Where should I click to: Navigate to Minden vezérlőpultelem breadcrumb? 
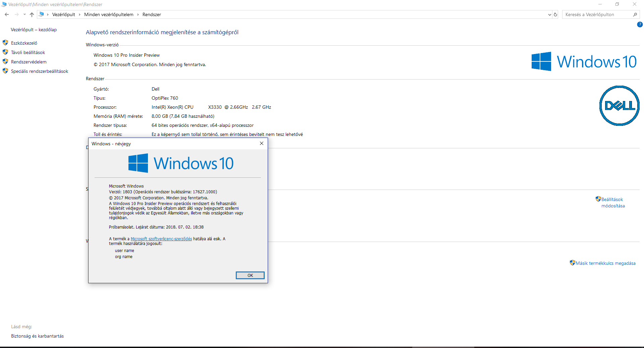pyautogui.click(x=109, y=14)
